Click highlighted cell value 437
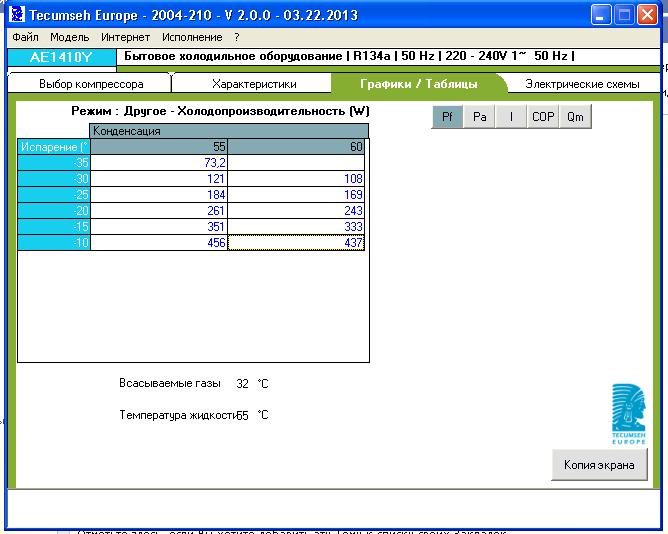This screenshot has width=668, height=534. tap(296, 242)
